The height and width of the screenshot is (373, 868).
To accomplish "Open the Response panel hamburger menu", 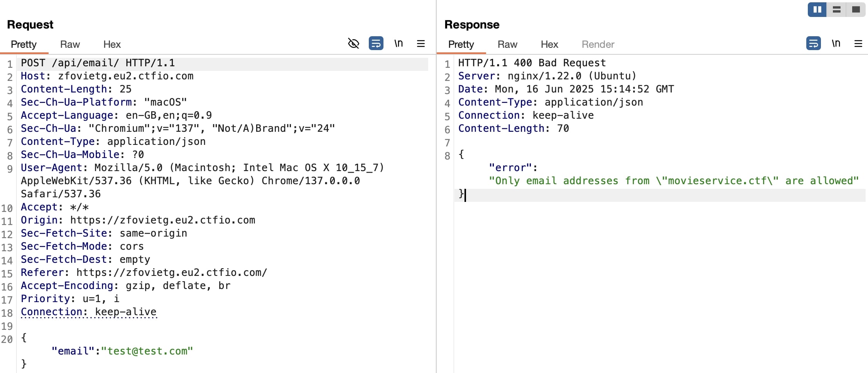I will coord(858,44).
